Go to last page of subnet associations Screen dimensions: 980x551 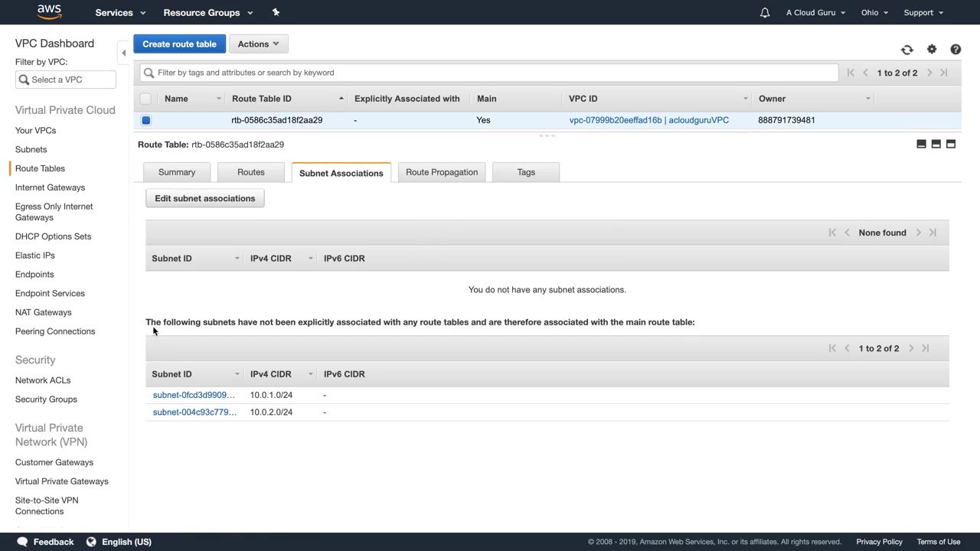(x=933, y=233)
